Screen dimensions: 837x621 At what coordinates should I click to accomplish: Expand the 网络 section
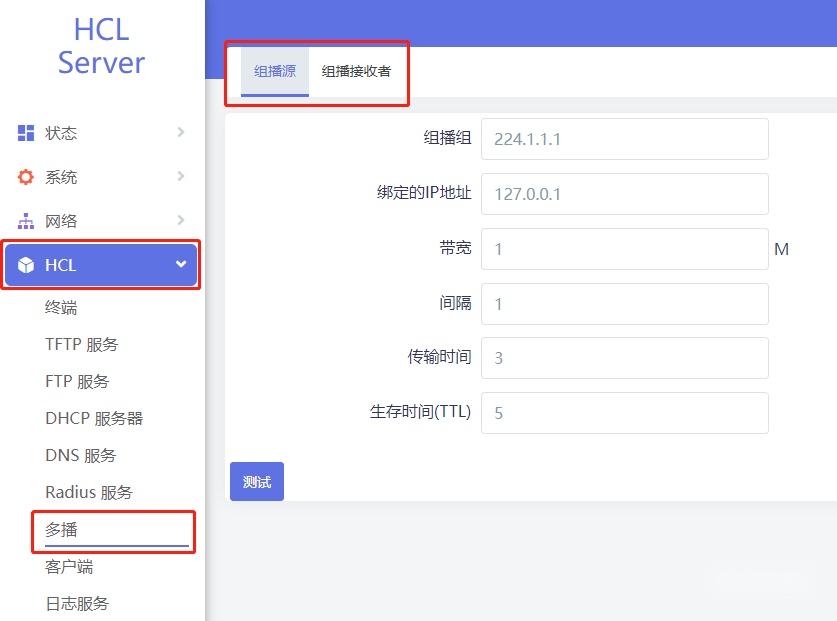100,221
